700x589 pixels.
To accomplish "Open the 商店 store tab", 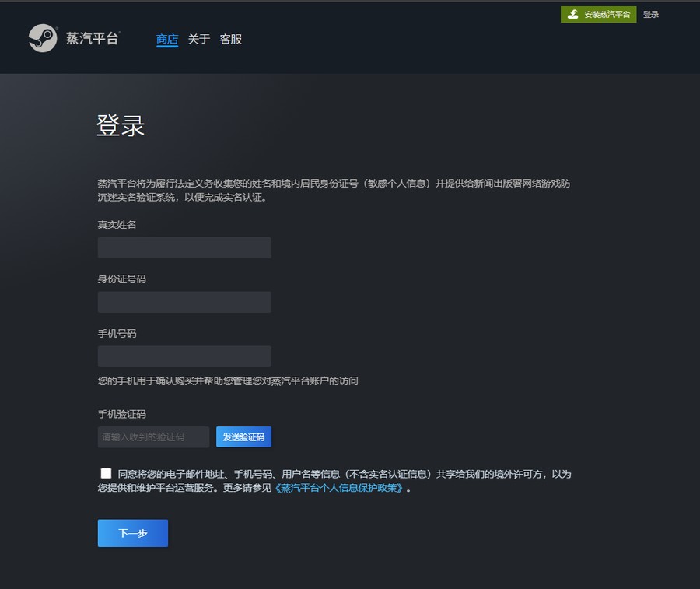I will point(167,40).
